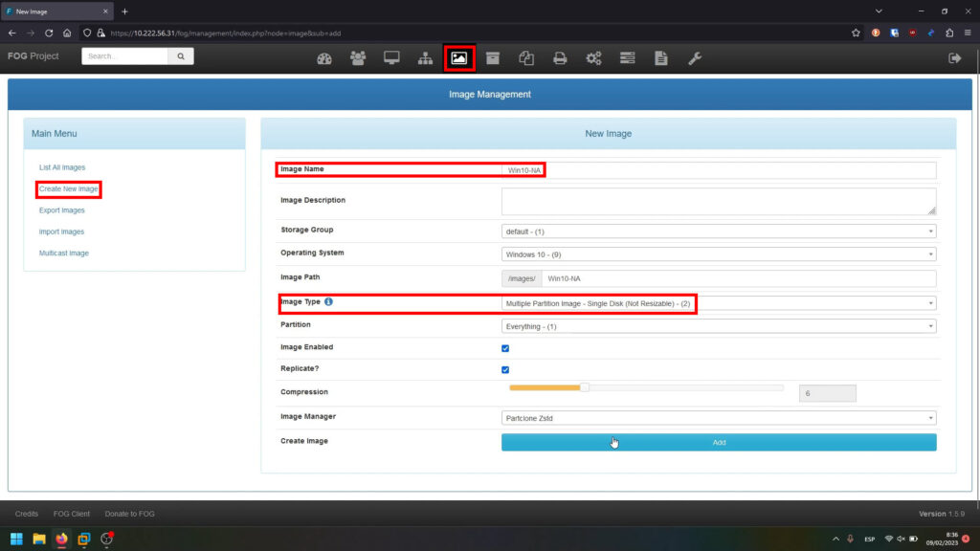Open Printer management icon
Viewport: 980px width, 551px height.
560,58
